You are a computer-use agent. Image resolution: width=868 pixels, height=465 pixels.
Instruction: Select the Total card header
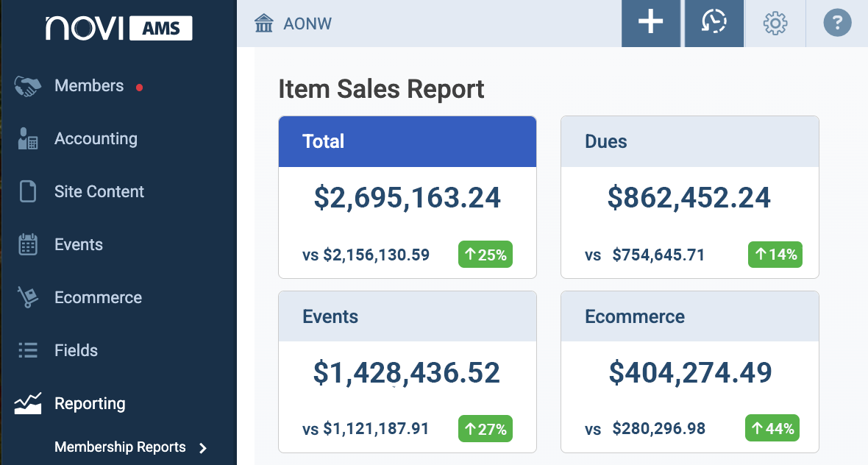(x=408, y=142)
